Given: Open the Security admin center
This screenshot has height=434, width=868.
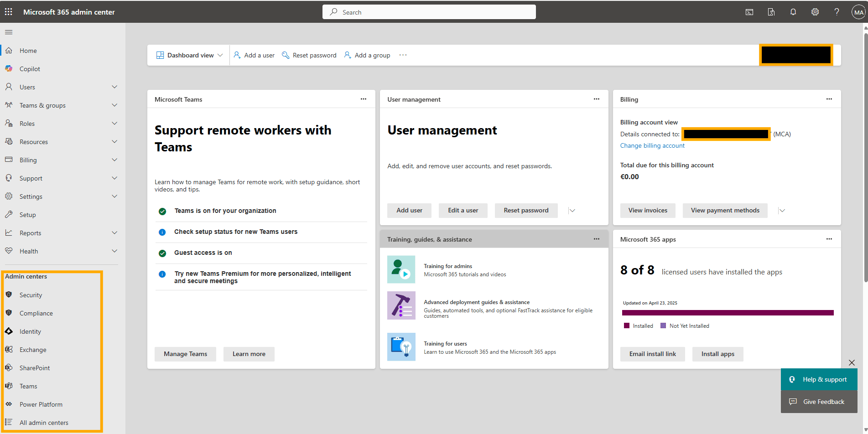Looking at the screenshot, I should [x=31, y=294].
